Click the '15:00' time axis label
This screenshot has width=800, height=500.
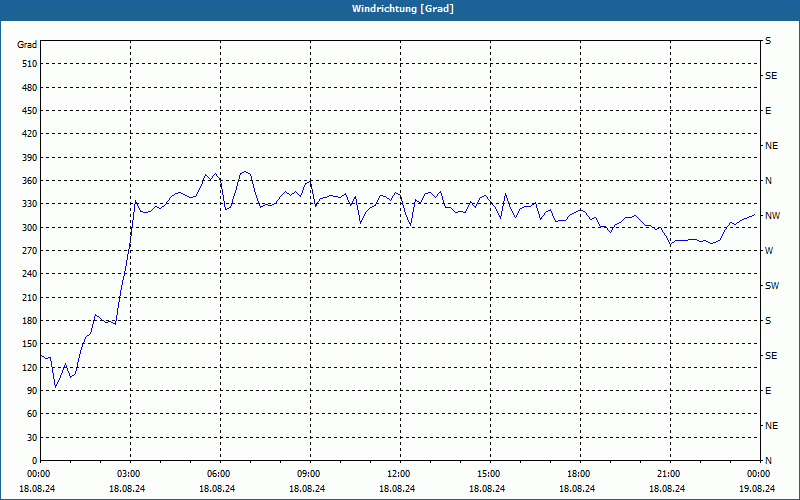point(490,474)
